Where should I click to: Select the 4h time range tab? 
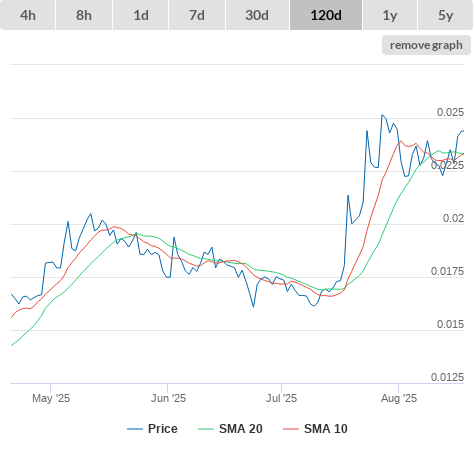point(28,15)
